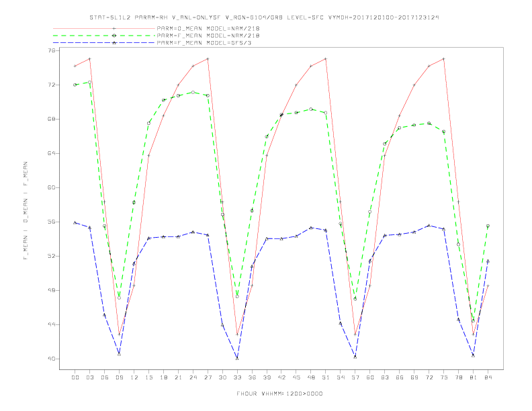Click x-axis tick label 09
The height and width of the screenshot is (411, 532).
point(119,377)
